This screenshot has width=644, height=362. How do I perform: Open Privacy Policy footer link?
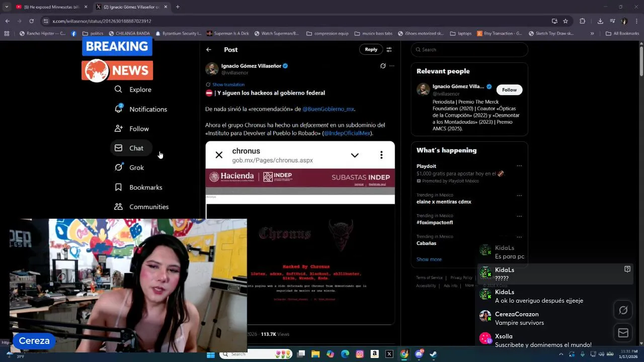[x=461, y=278]
